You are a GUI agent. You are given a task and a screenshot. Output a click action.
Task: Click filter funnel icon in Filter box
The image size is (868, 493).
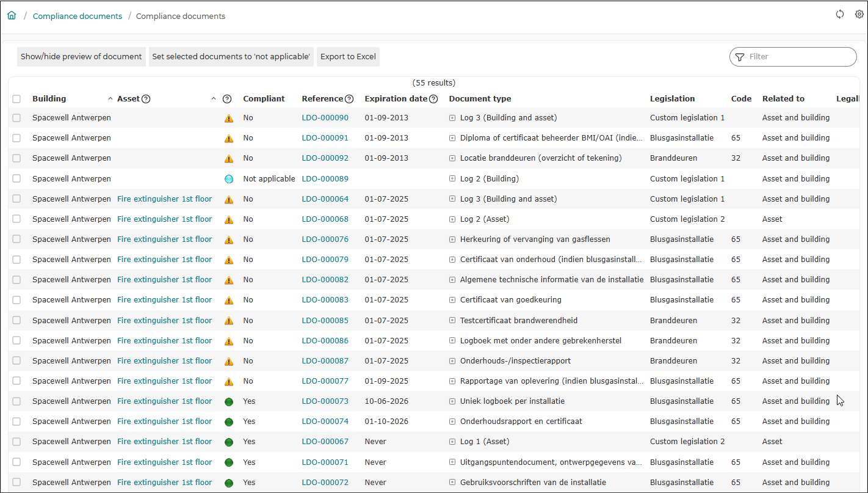(x=740, y=57)
